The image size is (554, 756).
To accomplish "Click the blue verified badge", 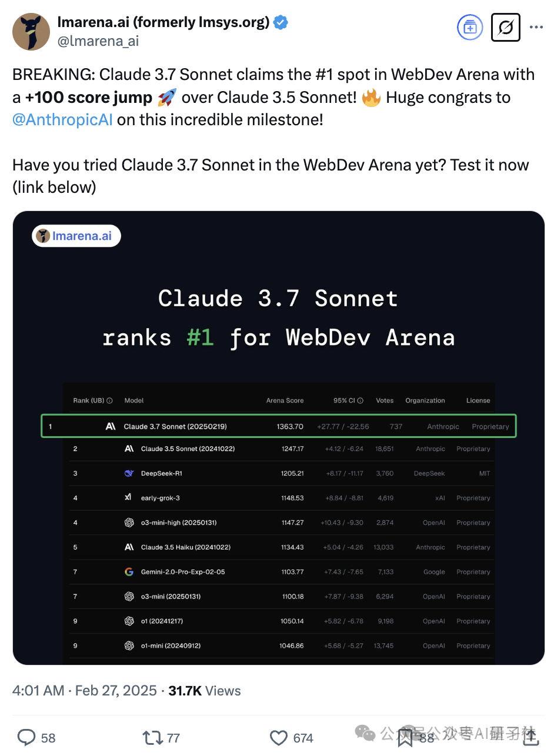I will (281, 23).
